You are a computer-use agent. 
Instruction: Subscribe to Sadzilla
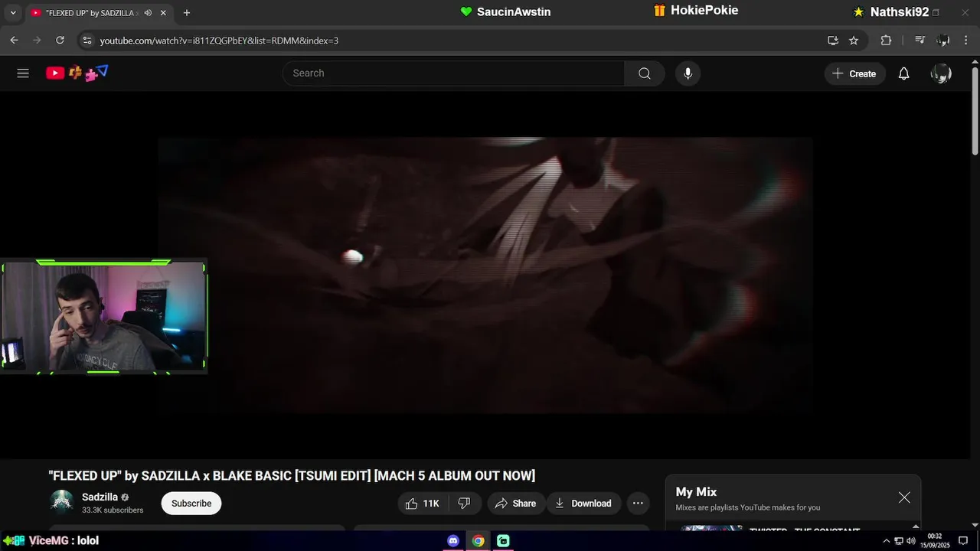(191, 503)
